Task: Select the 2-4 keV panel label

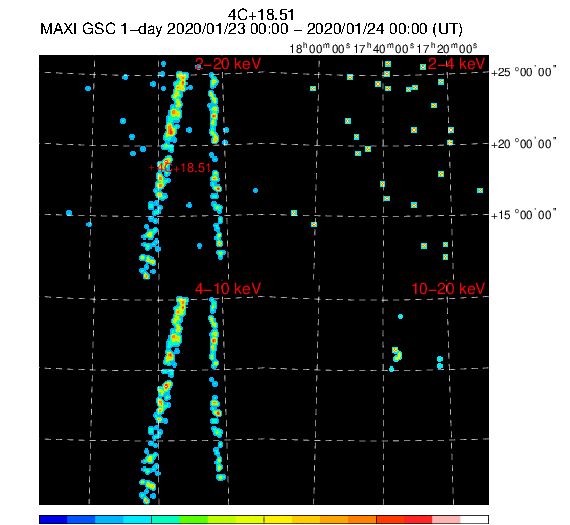Action: tap(456, 64)
